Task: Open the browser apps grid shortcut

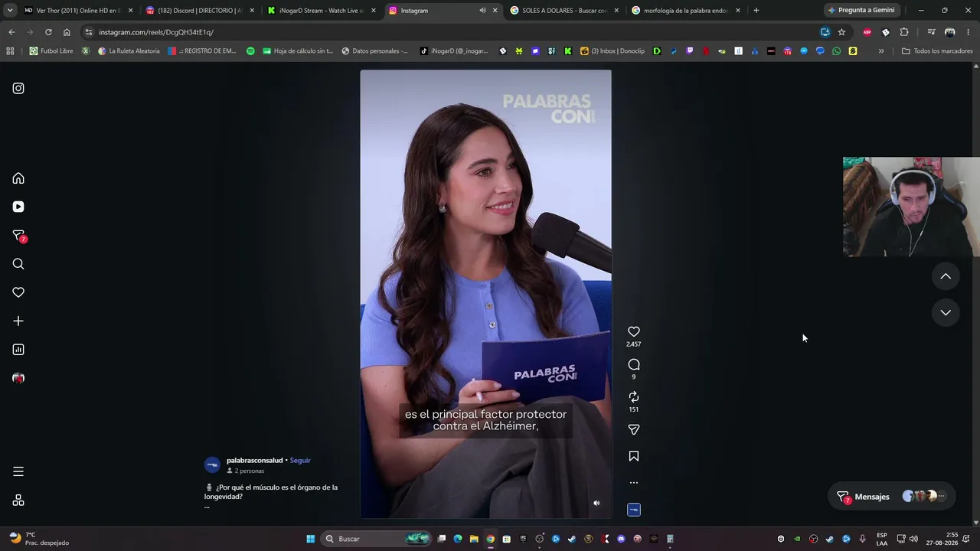Action: click(x=10, y=51)
